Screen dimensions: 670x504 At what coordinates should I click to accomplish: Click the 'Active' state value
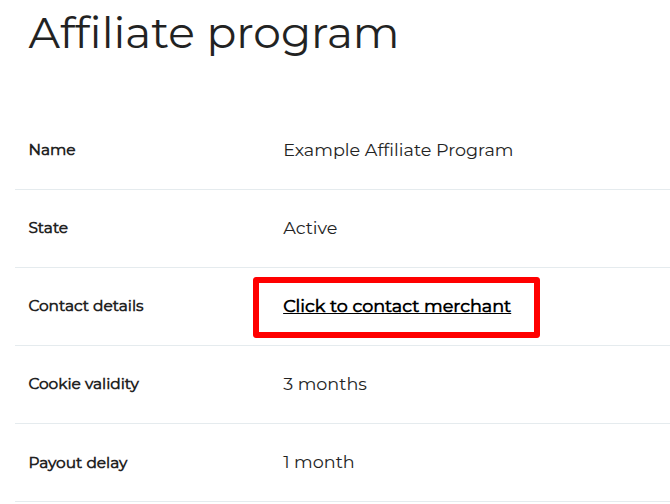310,228
